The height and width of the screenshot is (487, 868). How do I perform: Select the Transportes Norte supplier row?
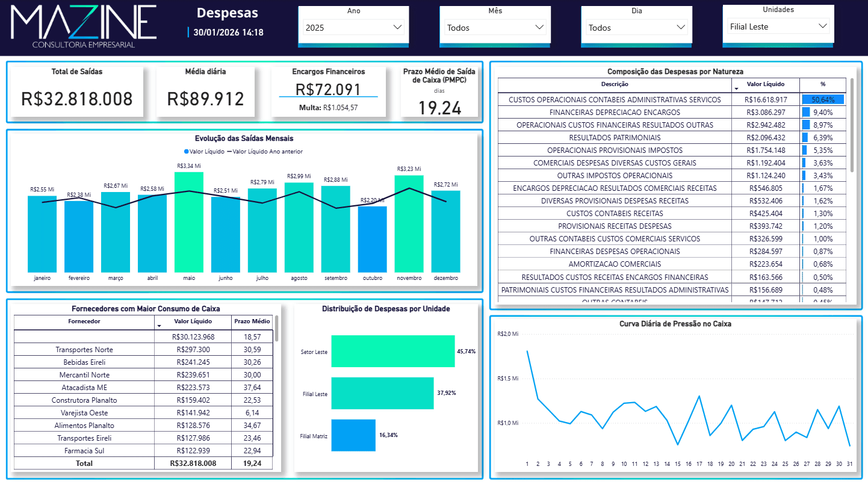click(84, 350)
